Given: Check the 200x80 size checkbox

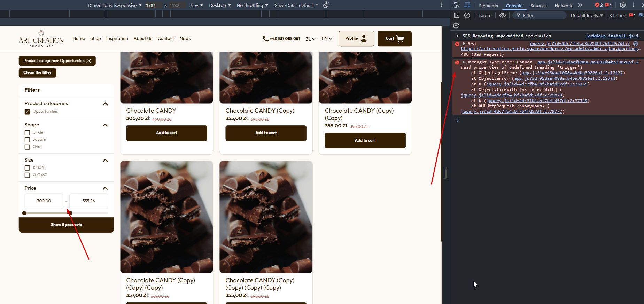Looking at the screenshot, I should 27,175.
